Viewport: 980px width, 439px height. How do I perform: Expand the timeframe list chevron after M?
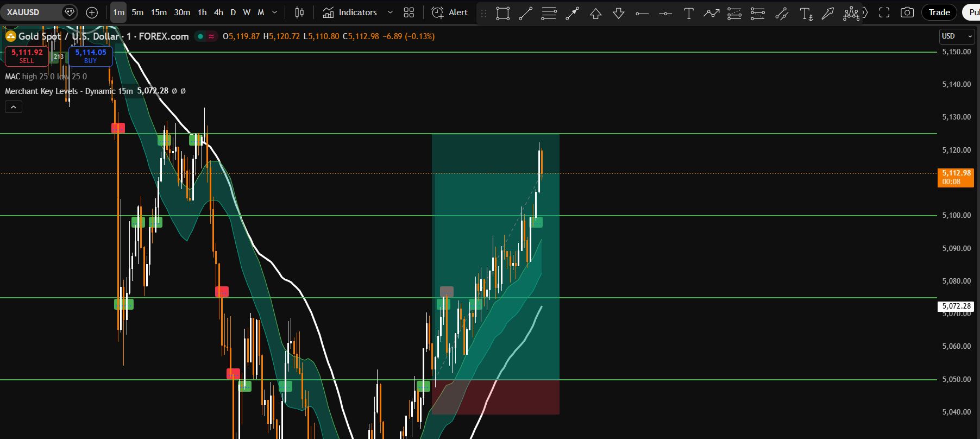coord(274,12)
